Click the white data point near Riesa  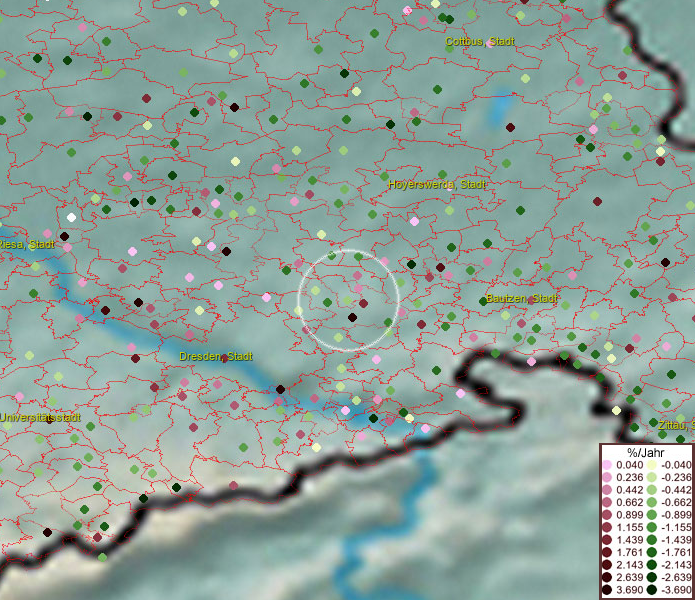[x=71, y=217]
